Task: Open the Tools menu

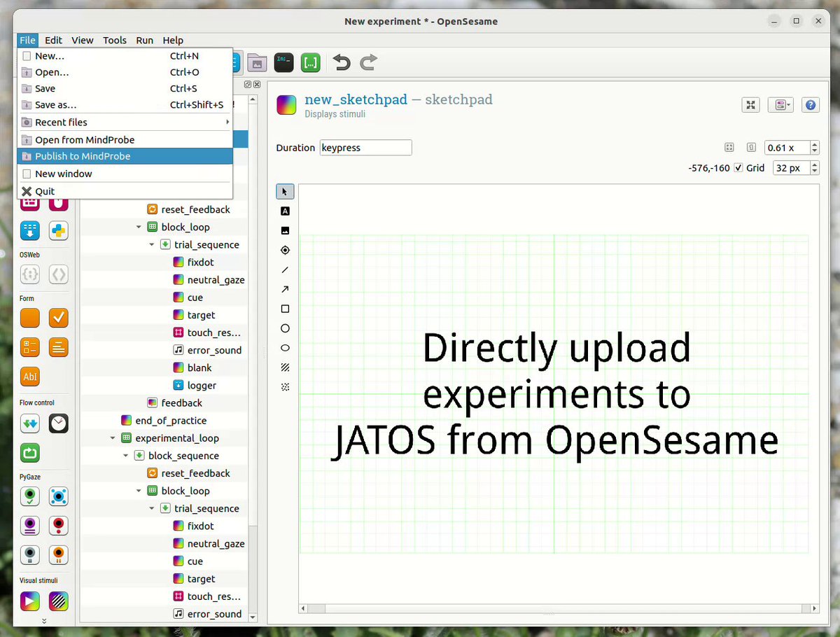Action: (115, 40)
